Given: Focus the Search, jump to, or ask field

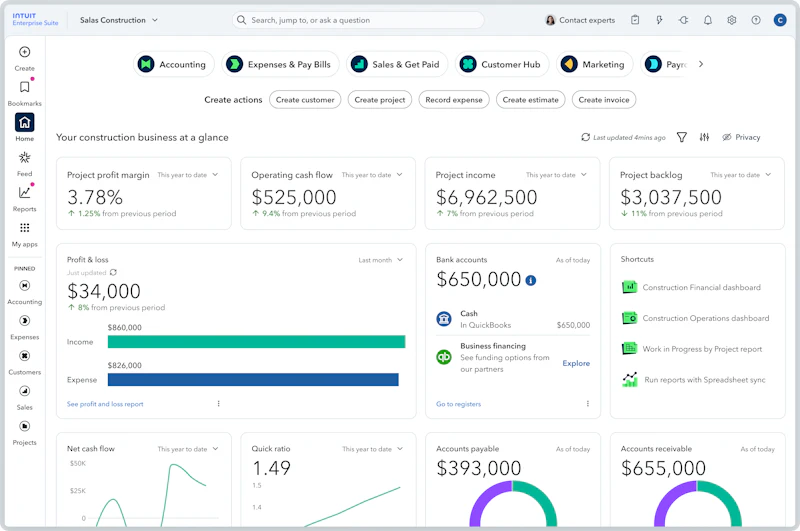Looking at the screenshot, I should point(358,20).
